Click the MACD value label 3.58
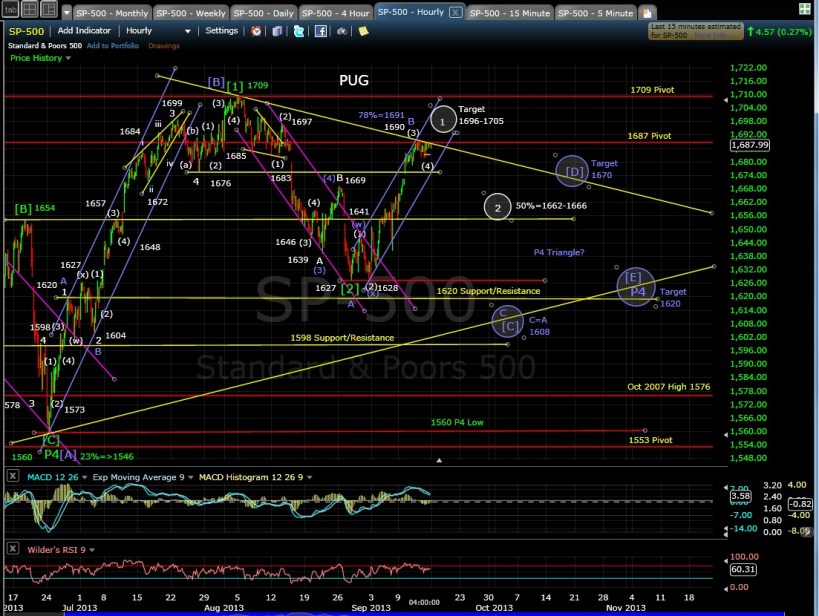819x616 pixels. [x=741, y=496]
